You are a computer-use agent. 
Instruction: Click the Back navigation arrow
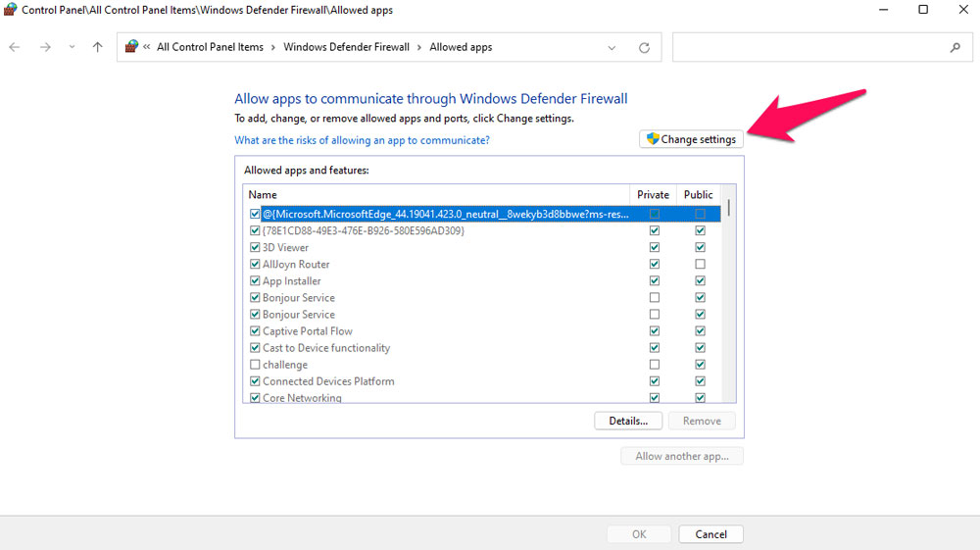(15, 47)
